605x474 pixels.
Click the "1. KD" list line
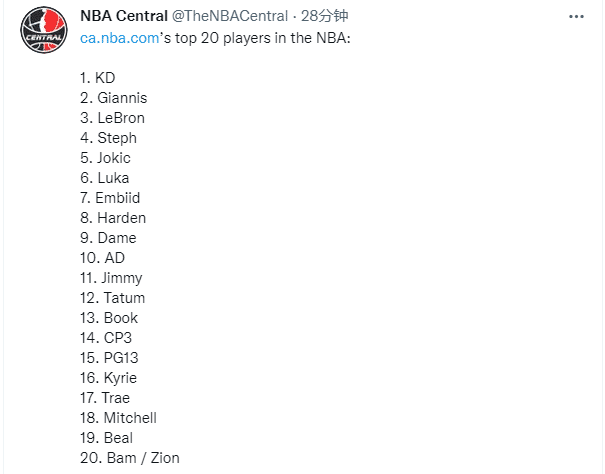click(x=97, y=78)
